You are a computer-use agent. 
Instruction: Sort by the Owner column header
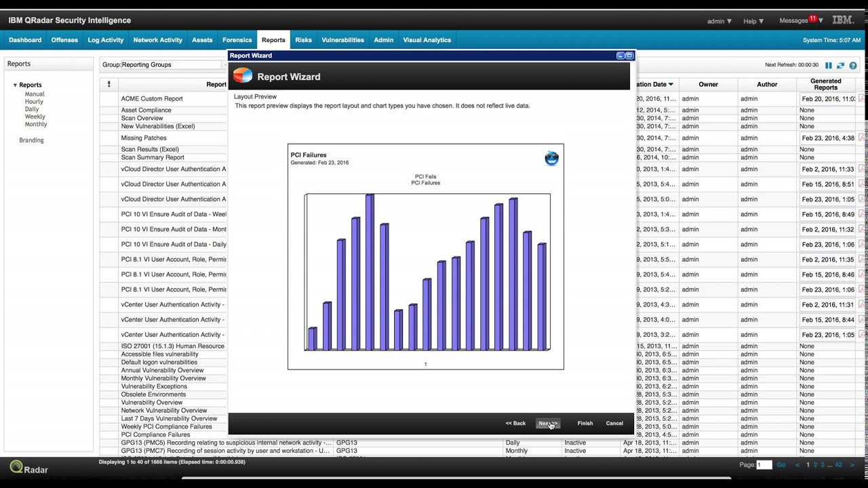709,84
